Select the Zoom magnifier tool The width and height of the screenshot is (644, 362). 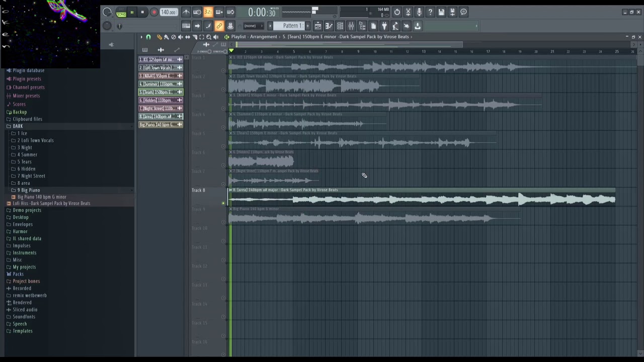209,37
